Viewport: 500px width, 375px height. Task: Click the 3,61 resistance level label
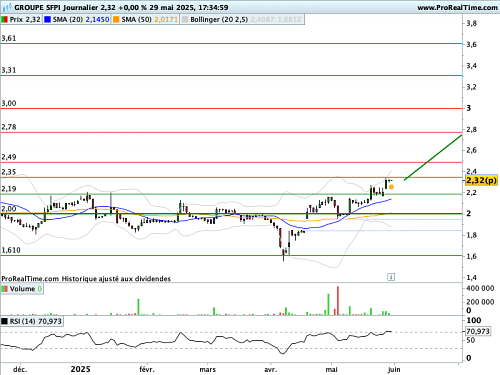click(x=9, y=38)
